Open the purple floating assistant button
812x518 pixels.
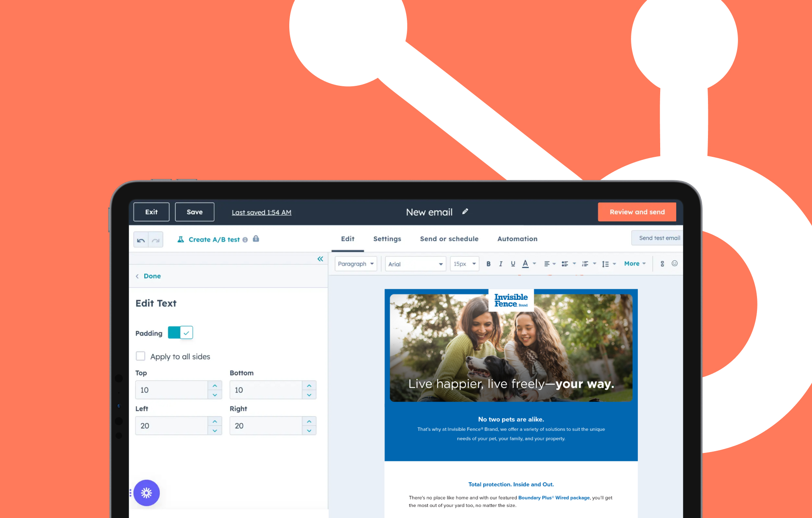(146, 493)
